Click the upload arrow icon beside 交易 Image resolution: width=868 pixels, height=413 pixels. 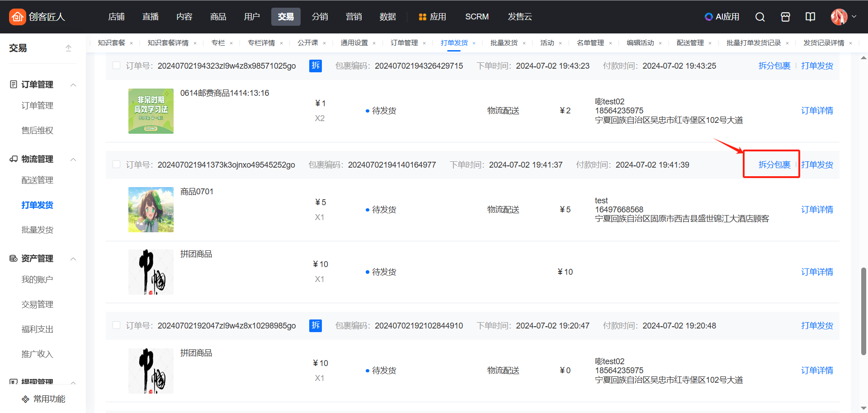click(68, 48)
